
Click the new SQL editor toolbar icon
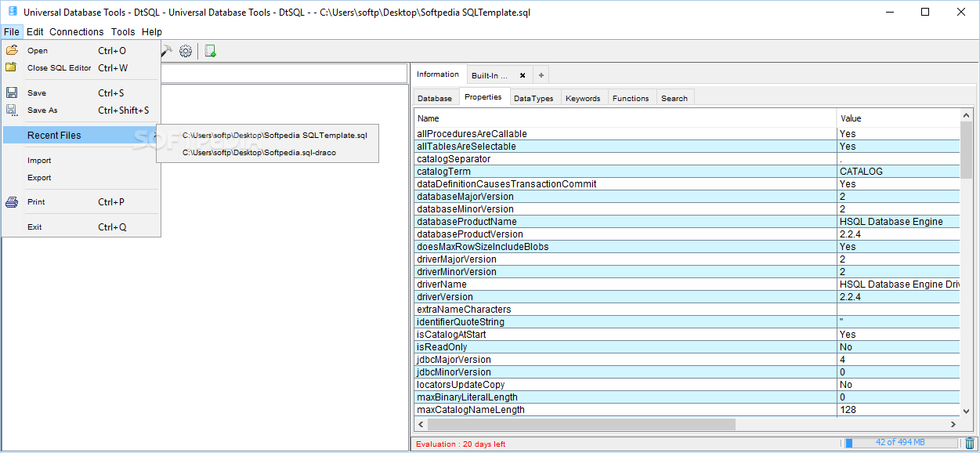coord(210,51)
